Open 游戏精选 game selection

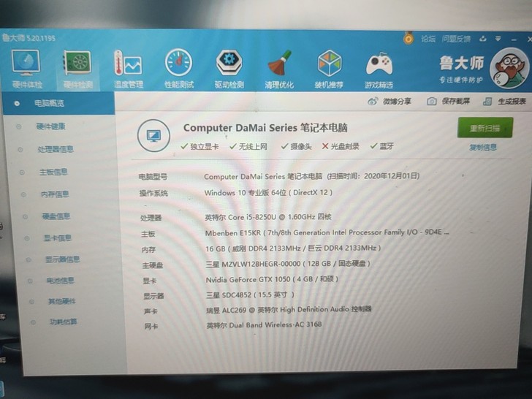(379, 69)
